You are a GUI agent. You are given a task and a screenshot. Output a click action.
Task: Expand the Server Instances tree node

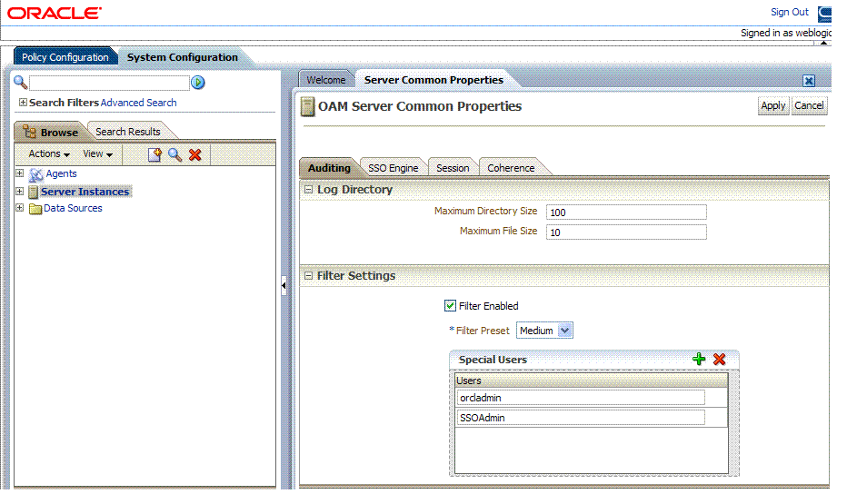20,191
